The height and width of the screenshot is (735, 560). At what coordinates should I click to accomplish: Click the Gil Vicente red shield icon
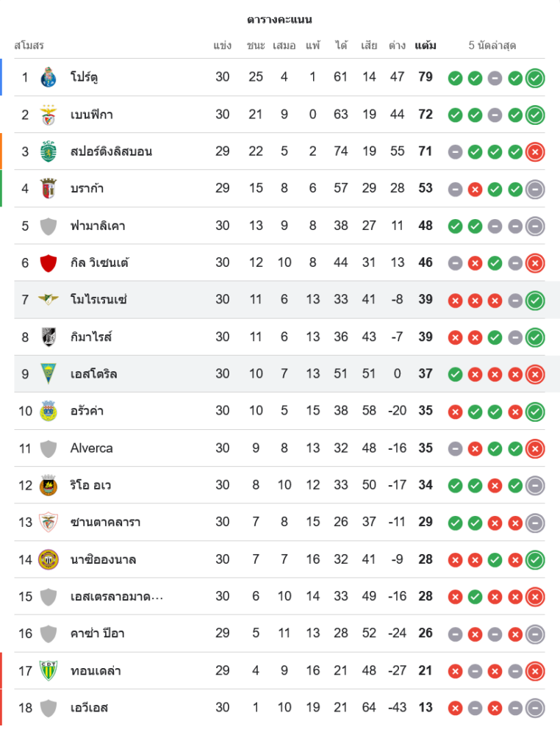pyautogui.click(x=49, y=262)
